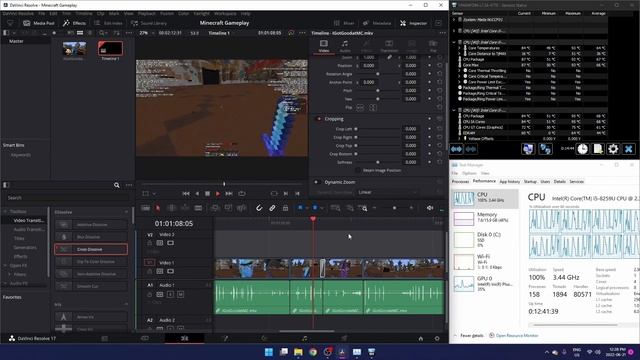Jump to first frame transport button
Image resolution: width=640 pixels, height=360 pixels.
186,193
